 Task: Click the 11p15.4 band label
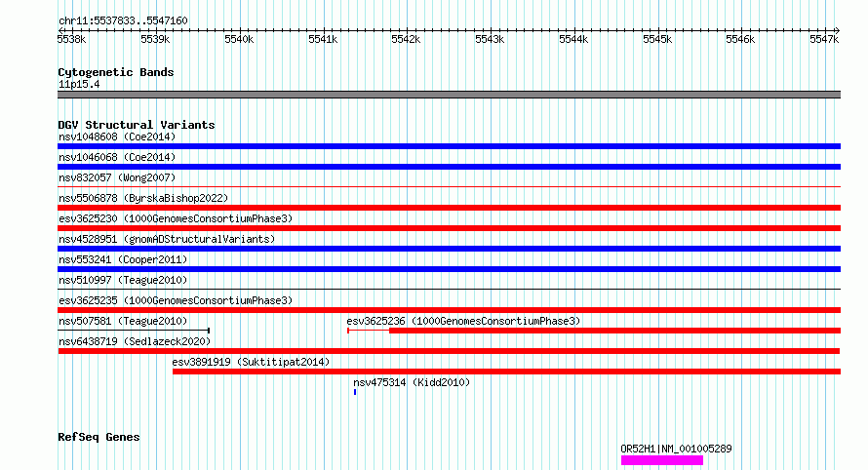(x=79, y=84)
